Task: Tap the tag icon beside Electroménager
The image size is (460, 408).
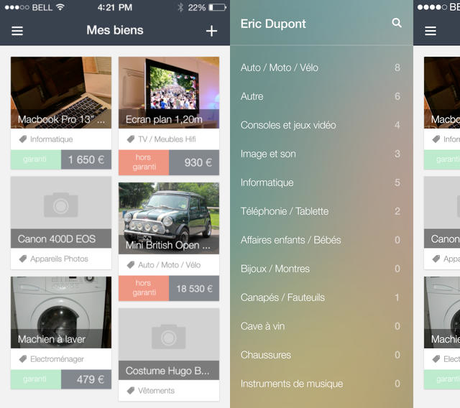Action: [23, 359]
